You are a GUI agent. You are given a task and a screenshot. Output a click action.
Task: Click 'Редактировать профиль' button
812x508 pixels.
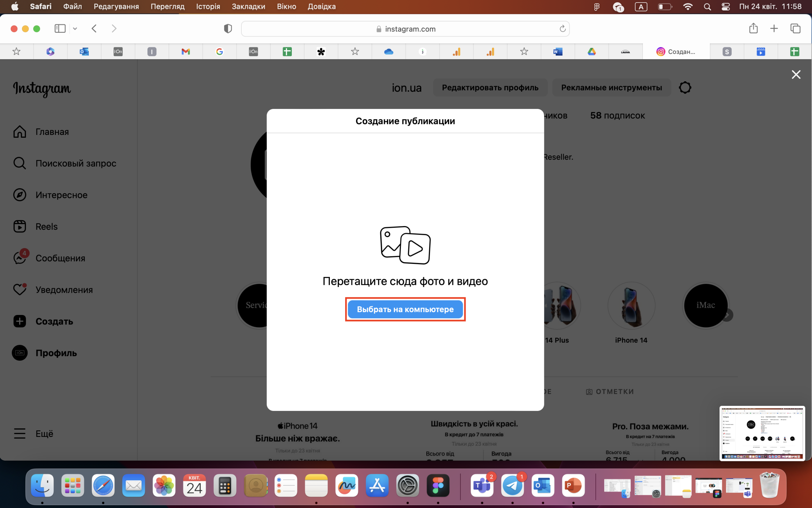490,87
